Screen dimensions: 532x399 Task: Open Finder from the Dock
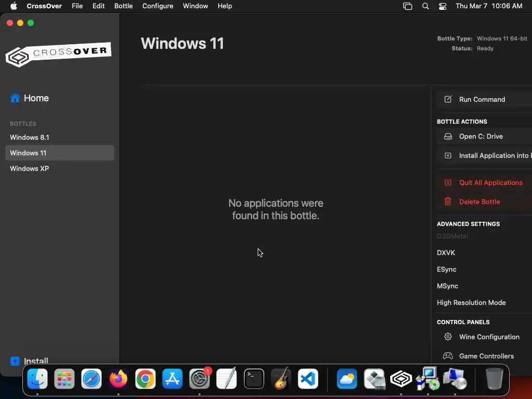pos(37,379)
